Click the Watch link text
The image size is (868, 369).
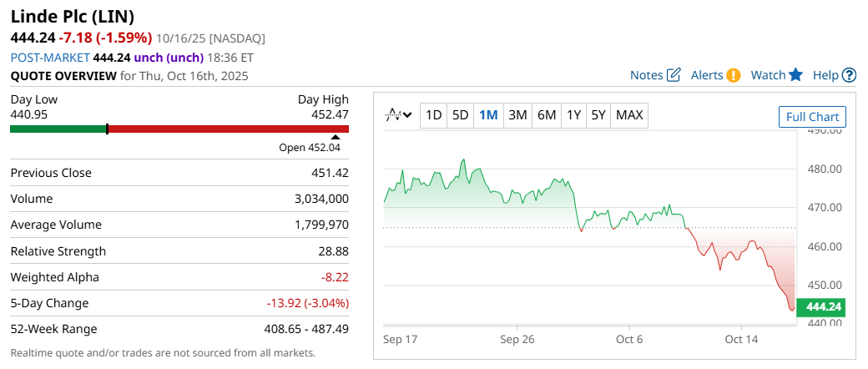[x=768, y=75]
